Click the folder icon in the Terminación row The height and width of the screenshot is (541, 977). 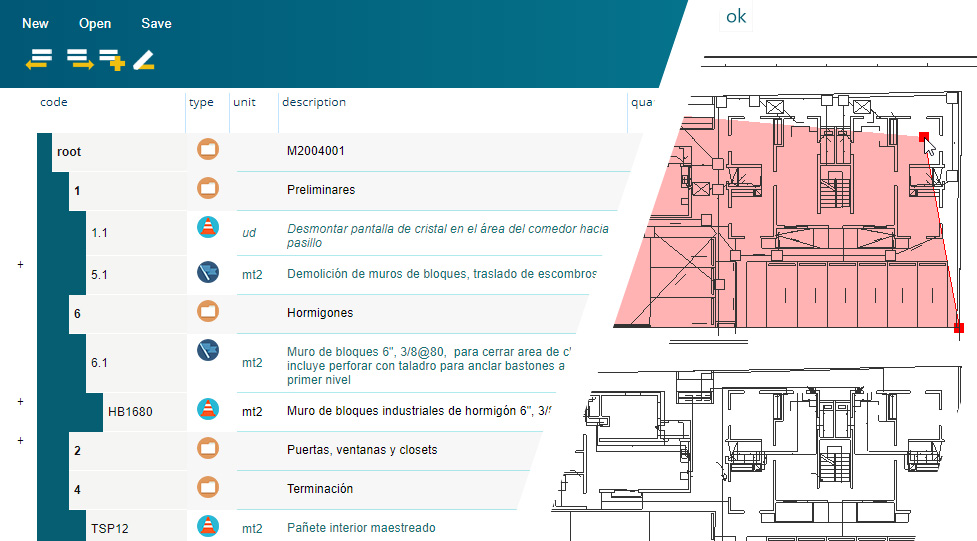pyautogui.click(x=207, y=487)
